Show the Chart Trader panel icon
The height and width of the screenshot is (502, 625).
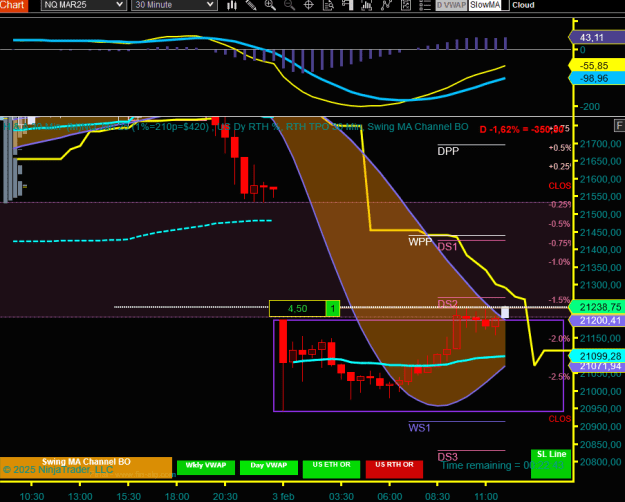click(x=348, y=5)
